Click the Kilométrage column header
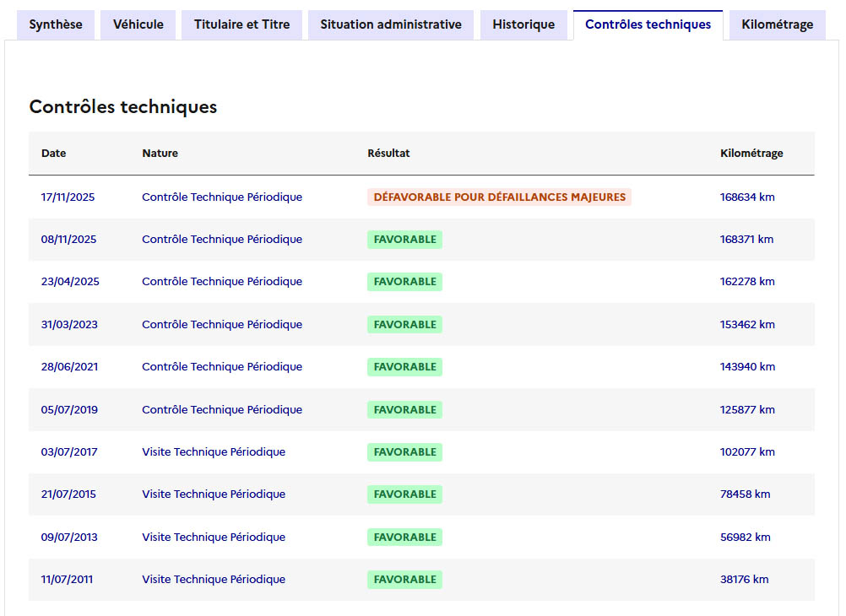Screen dimensions: 846x616 tap(751, 154)
